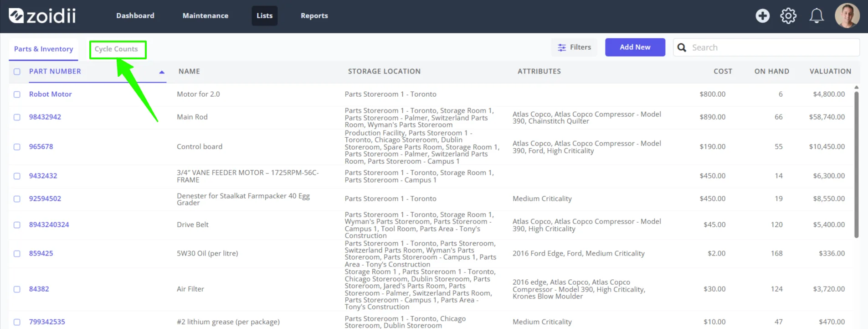Open the settings gear icon
The width and height of the screenshot is (868, 329).
pyautogui.click(x=788, y=16)
